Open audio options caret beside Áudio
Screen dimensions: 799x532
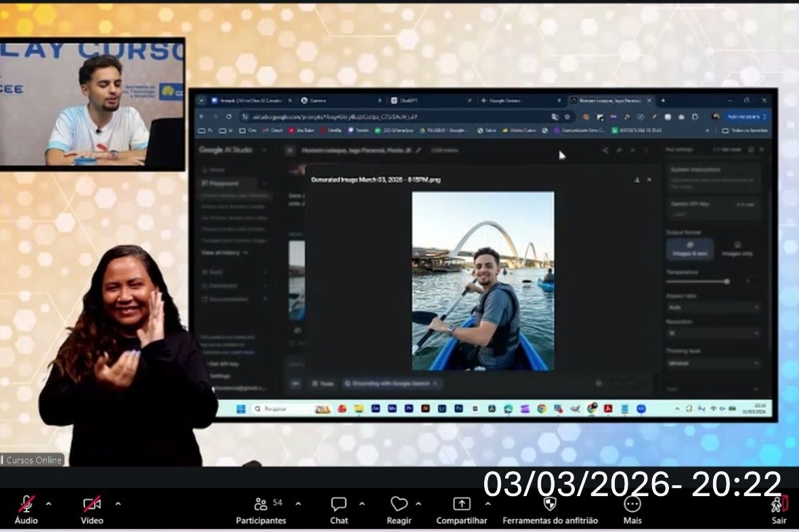click(x=48, y=504)
